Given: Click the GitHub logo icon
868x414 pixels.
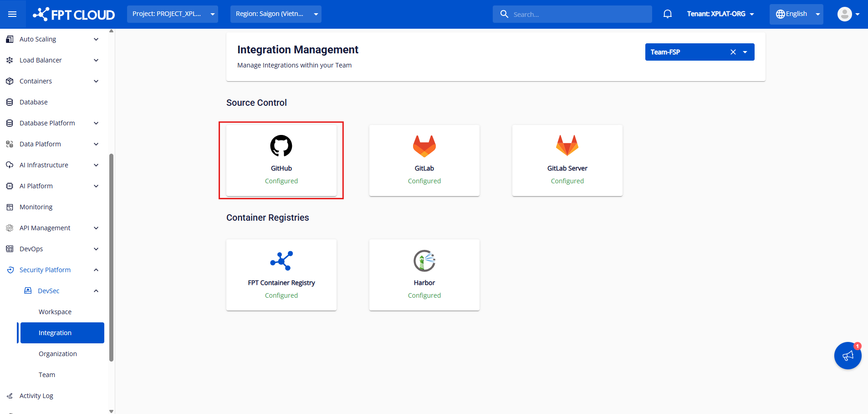Looking at the screenshot, I should pyautogui.click(x=281, y=146).
